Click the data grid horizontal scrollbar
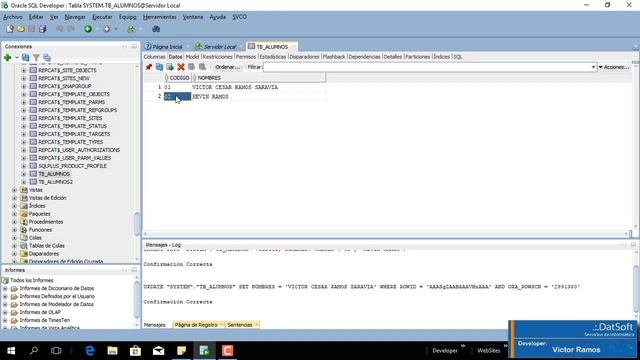Screen dimensions: 640x360 386,234
